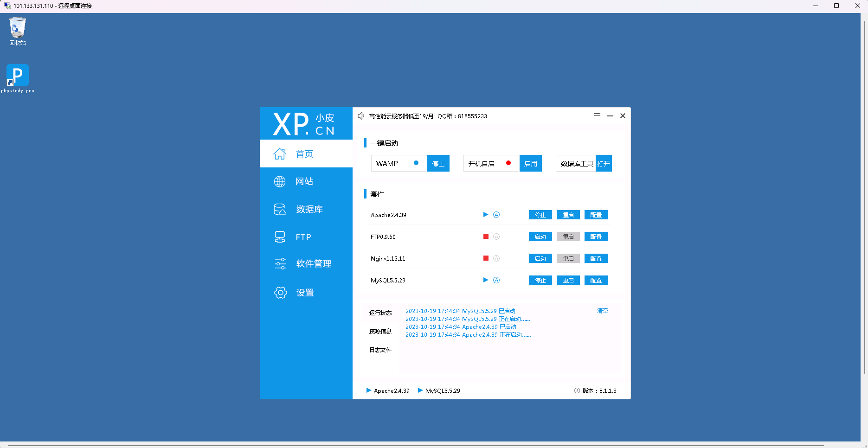
Task: Enable 开机自启 auto start on boot
Action: 531,163
